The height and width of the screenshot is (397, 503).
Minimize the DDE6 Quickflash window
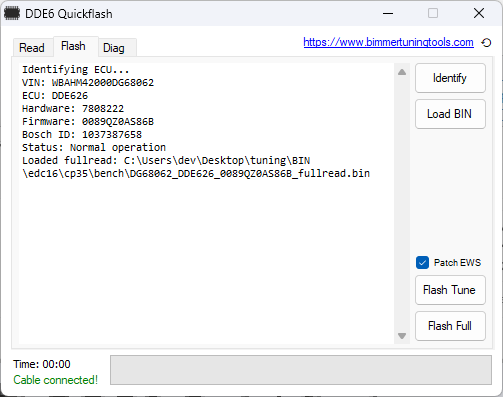[x=388, y=14]
